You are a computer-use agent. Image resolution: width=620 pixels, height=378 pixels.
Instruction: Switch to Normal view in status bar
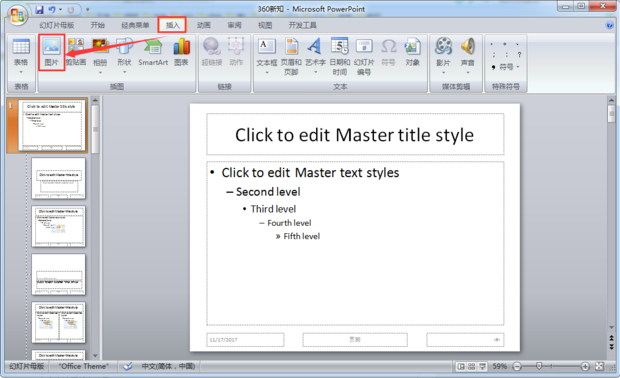(x=461, y=367)
